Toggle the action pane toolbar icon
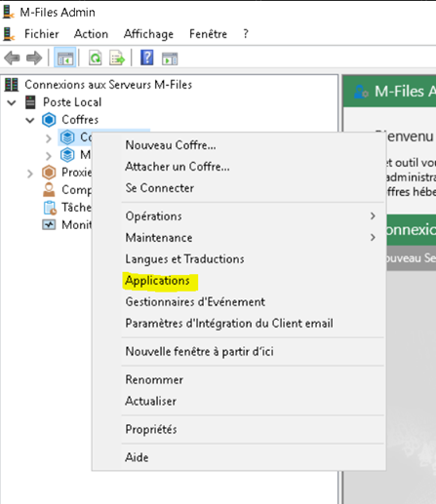This screenshot has width=436, height=504. click(170, 58)
